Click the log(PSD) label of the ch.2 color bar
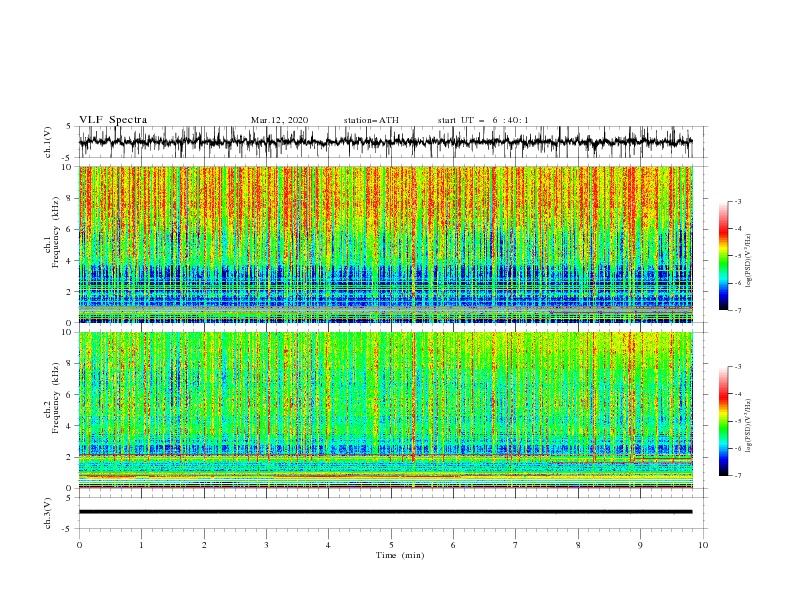This screenshot has height=612, width=792. click(749, 425)
